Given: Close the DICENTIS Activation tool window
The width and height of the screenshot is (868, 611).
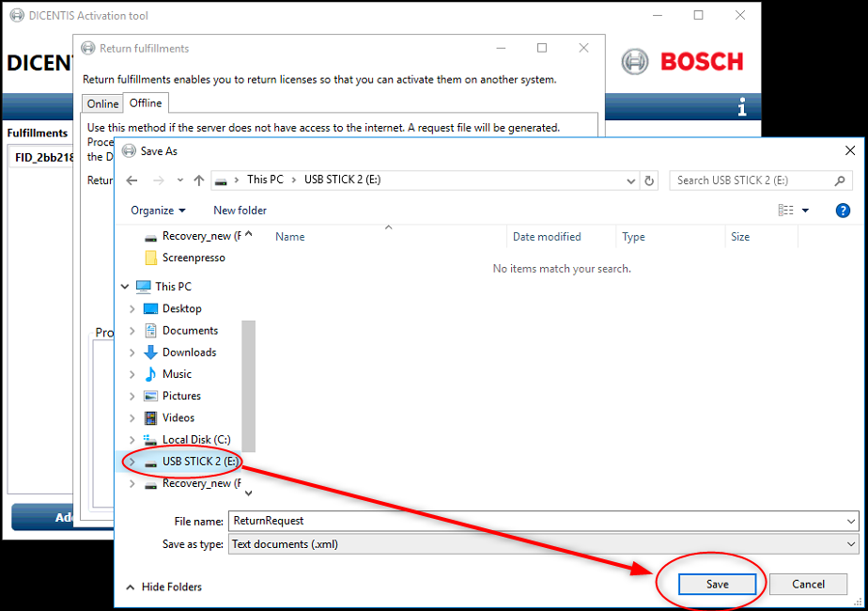Looking at the screenshot, I should coord(740,16).
